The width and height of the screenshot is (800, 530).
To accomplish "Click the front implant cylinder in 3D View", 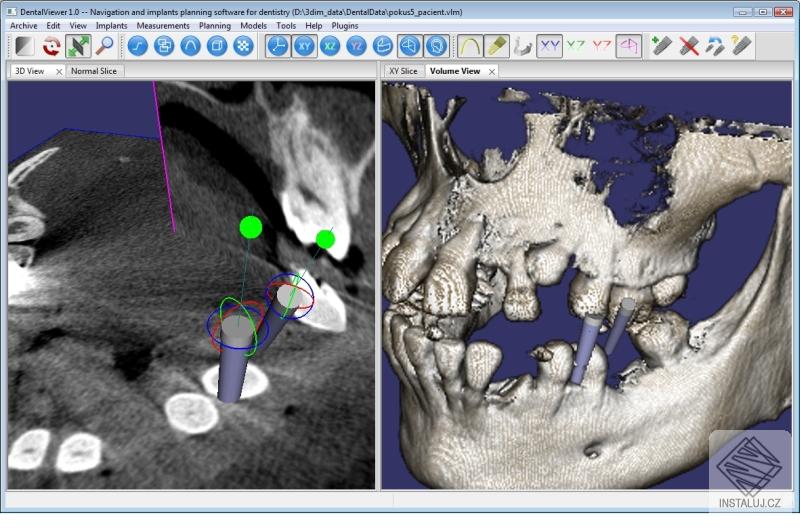I will [235, 360].
